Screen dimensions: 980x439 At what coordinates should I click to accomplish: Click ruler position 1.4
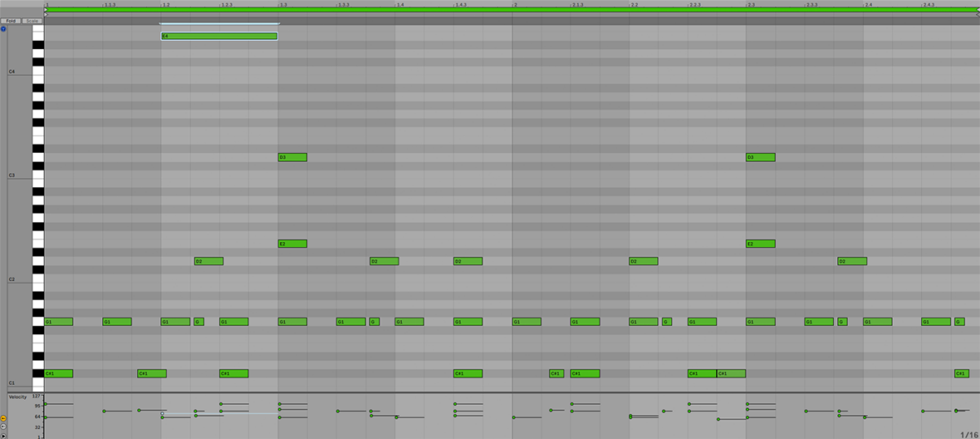coord(399,5)
